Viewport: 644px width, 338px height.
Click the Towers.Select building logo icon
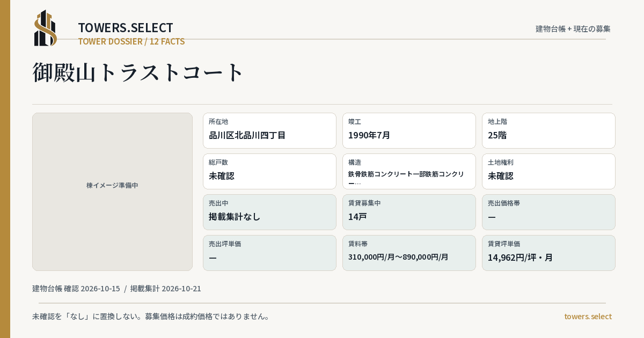(x=46, y=28)
